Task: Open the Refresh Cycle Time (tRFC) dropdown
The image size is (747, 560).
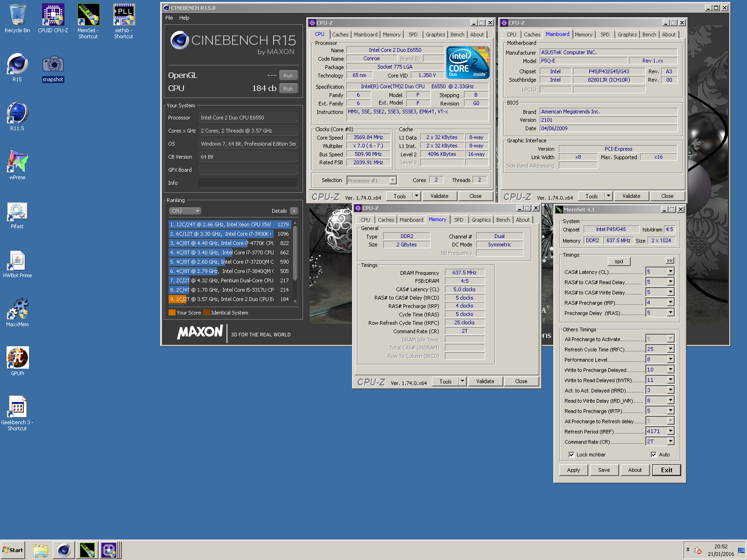Action: coord(671,349)
